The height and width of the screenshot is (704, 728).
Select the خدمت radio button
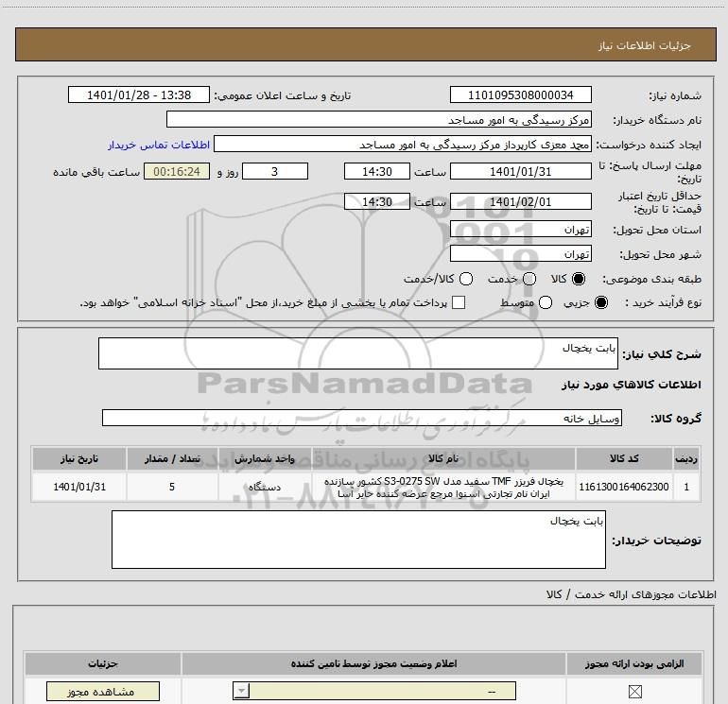[529, 279]
